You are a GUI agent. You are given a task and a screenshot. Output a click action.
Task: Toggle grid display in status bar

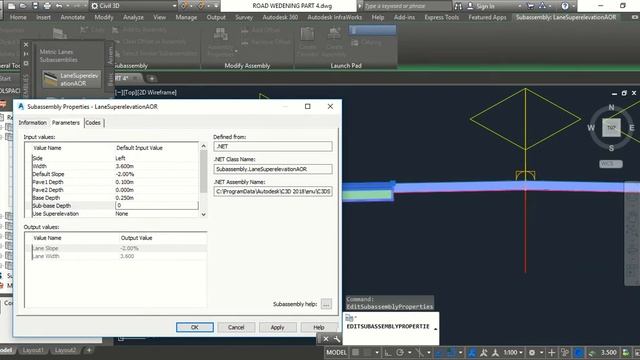click(x=356, y=353)
